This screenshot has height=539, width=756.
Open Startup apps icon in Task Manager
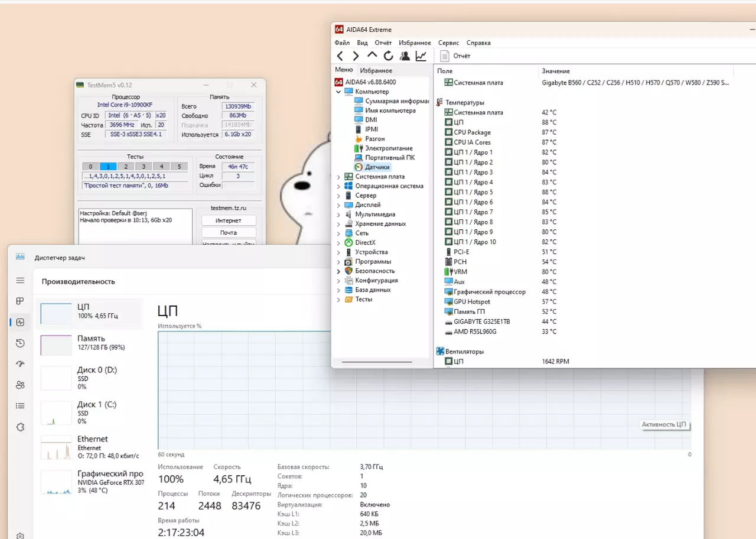point(20,364)
